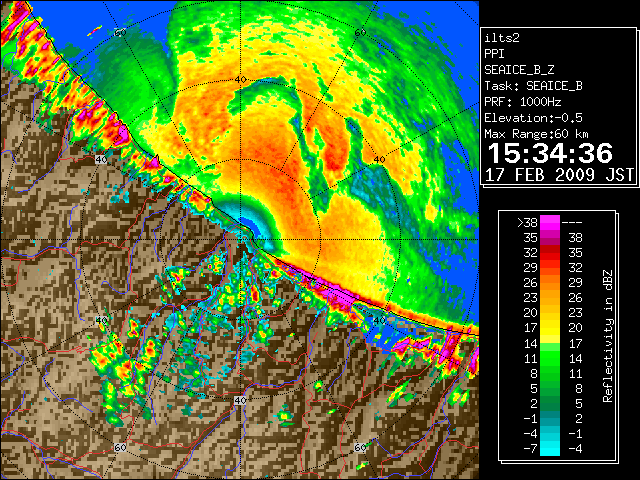The image size is (640, 480).
Task: Click '35' in the legend's left column
Action: 531,238
